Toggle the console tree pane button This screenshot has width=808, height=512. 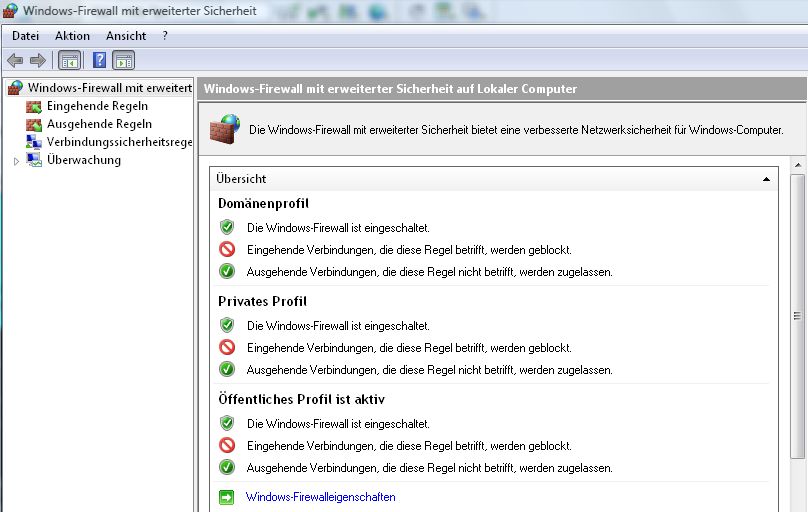tap(70, 60)
